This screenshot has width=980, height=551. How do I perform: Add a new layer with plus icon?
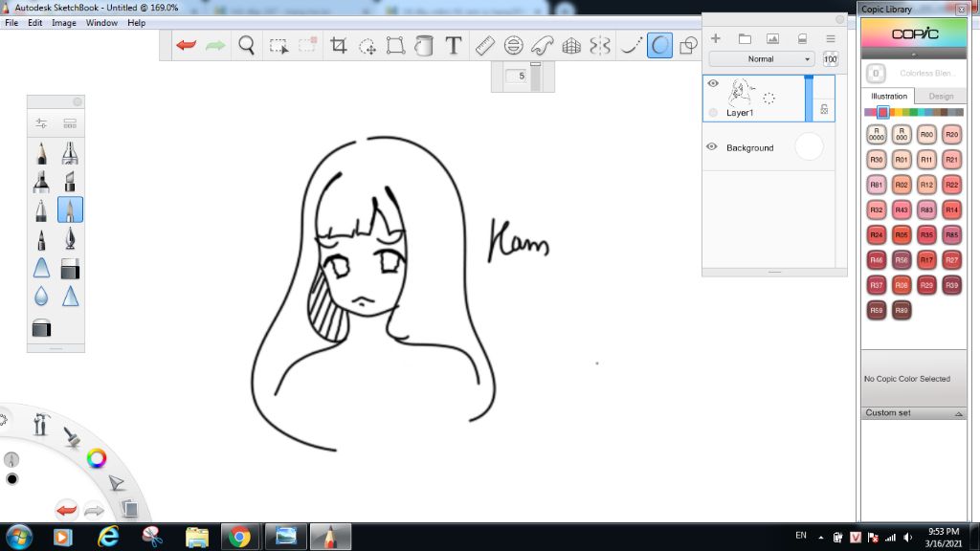(x=716, y=38)
